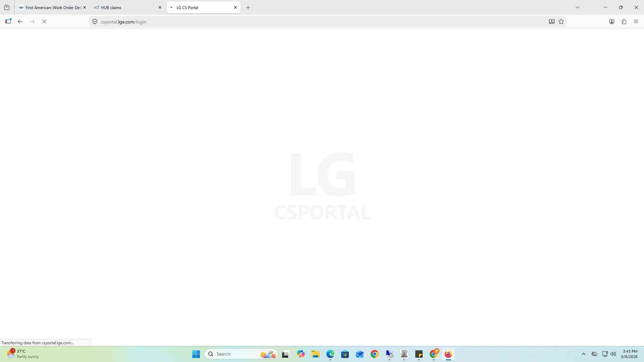Open a new browser tab
This screenshot has width=644, height=362.
[x=248, y=7]
